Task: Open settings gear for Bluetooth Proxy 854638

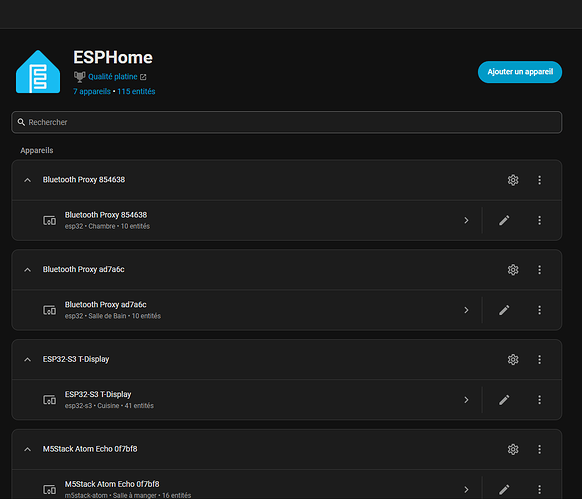Action: (x=513, y=180)
